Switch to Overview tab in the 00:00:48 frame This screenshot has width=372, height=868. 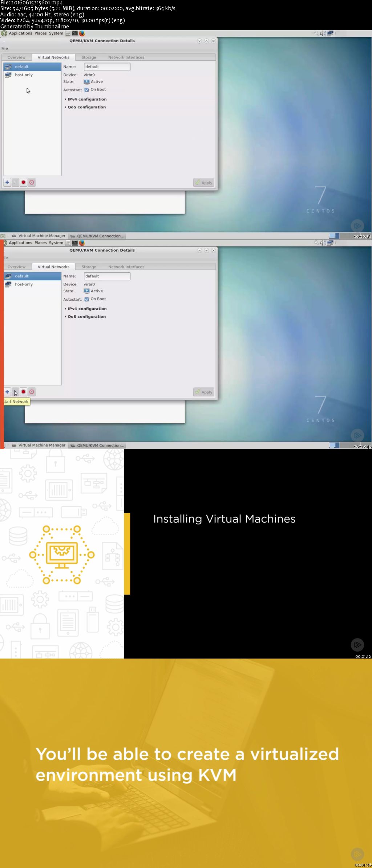pos(16,267)
